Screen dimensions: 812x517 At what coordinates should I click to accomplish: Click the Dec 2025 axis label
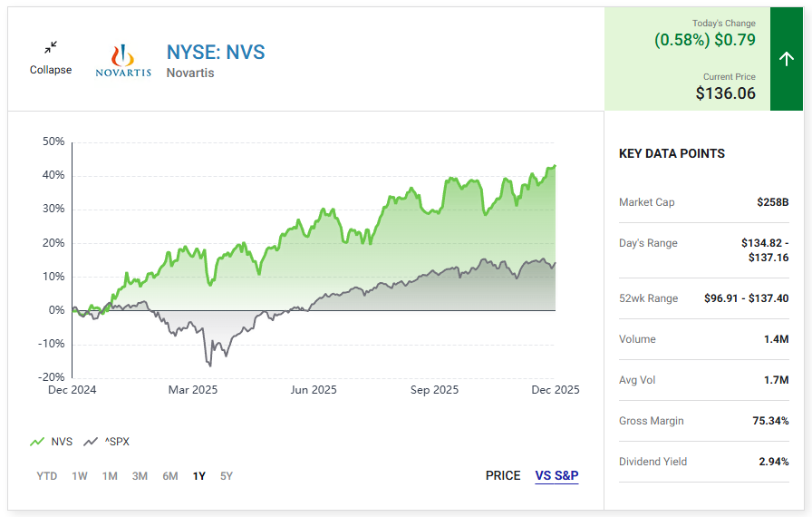[556, 390]
